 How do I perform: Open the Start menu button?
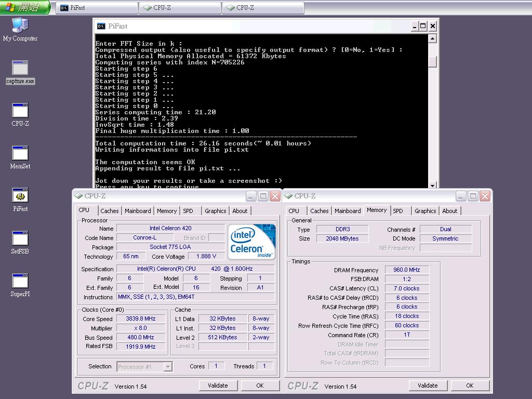coord(25,7)
